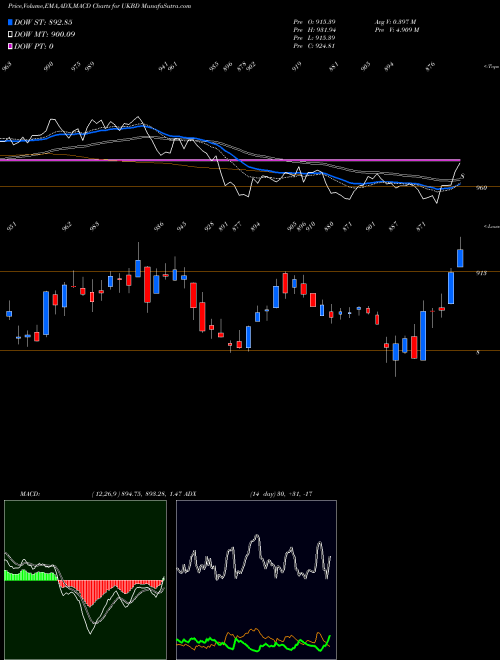Open the green MACD histogram panel
Screen dimensions: 500x660
coord(85,580)
